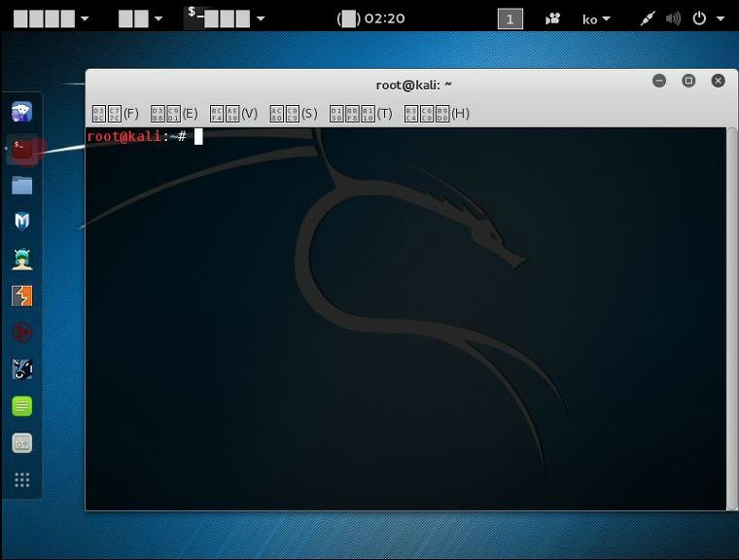This screenshot has height=560, width=739.
Task: Open the screen recorder camera icon in the top bar
Action: 552,18
